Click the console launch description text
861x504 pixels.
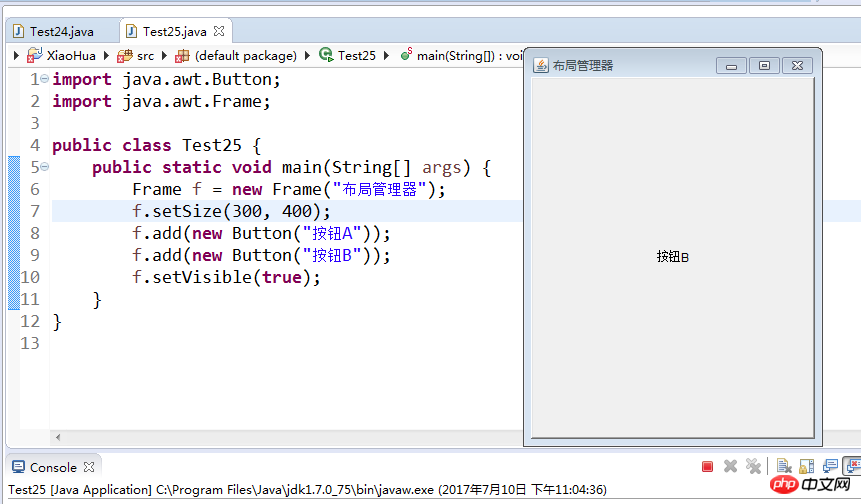point(307,490)
